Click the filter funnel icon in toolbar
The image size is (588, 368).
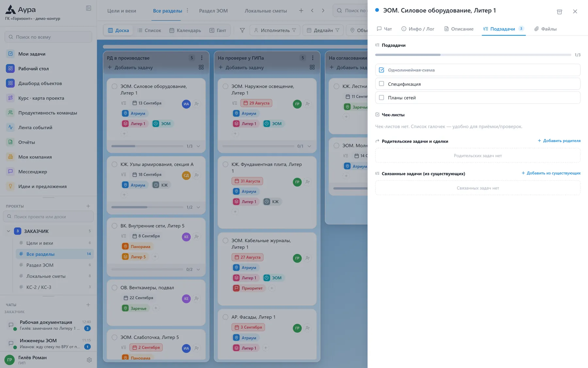pos(242,30)
